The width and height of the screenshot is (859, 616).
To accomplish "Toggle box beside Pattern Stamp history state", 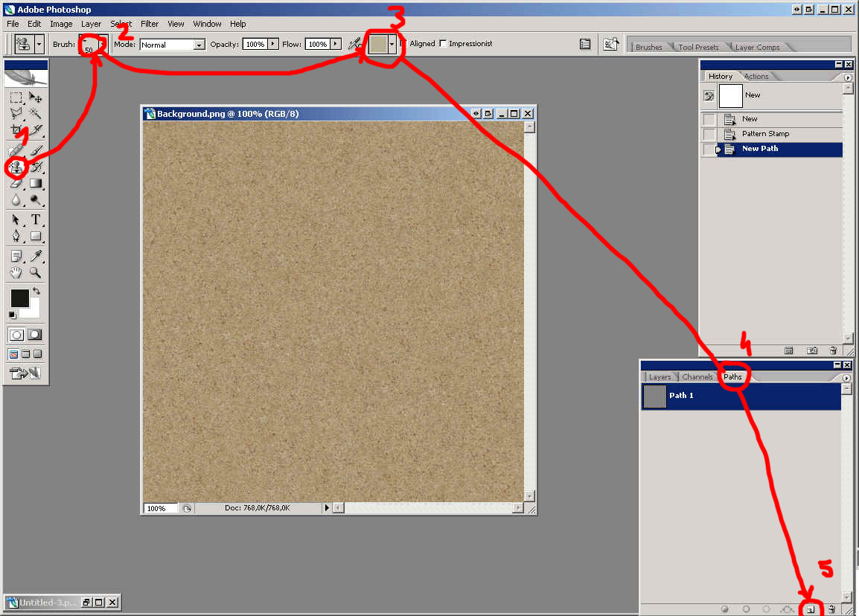I will 709,134.
